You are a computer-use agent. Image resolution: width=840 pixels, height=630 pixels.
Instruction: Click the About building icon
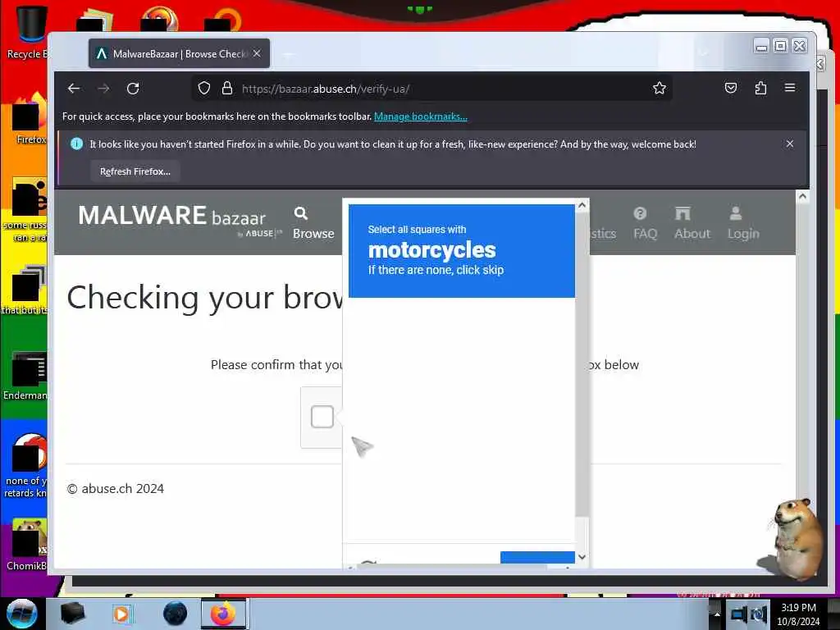pos(682,214)
